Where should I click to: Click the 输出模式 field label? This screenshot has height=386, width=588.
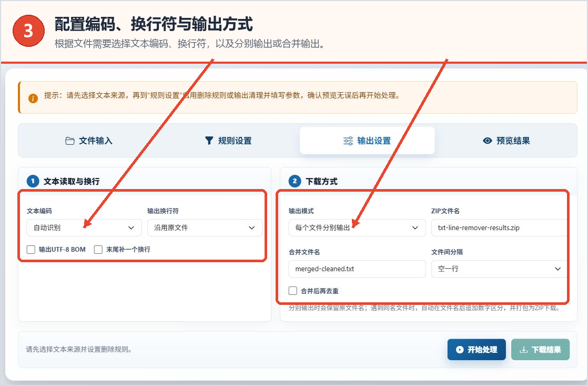(x=301, y=211)
